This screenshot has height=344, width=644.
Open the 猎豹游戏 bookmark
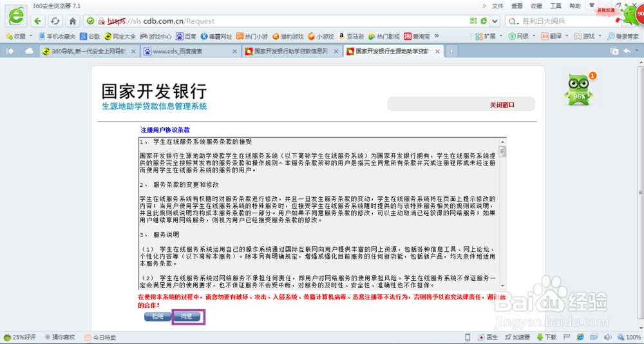click(288, 36)
